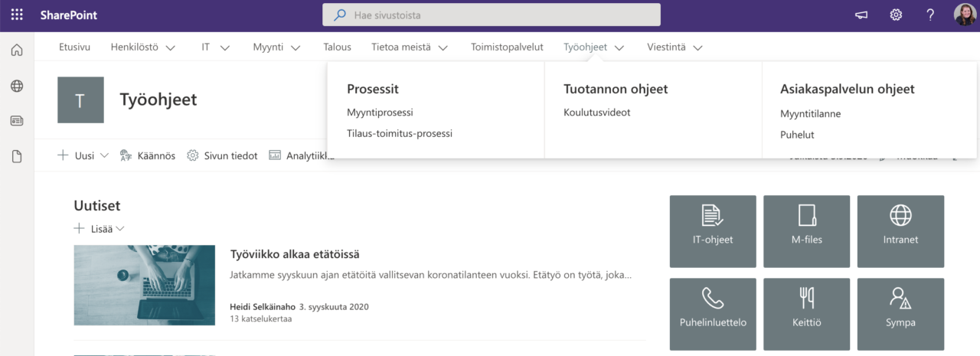Open the Työviikko alkaa etätöissä news thumbnail
980x356 pixels.
[145, 285]
